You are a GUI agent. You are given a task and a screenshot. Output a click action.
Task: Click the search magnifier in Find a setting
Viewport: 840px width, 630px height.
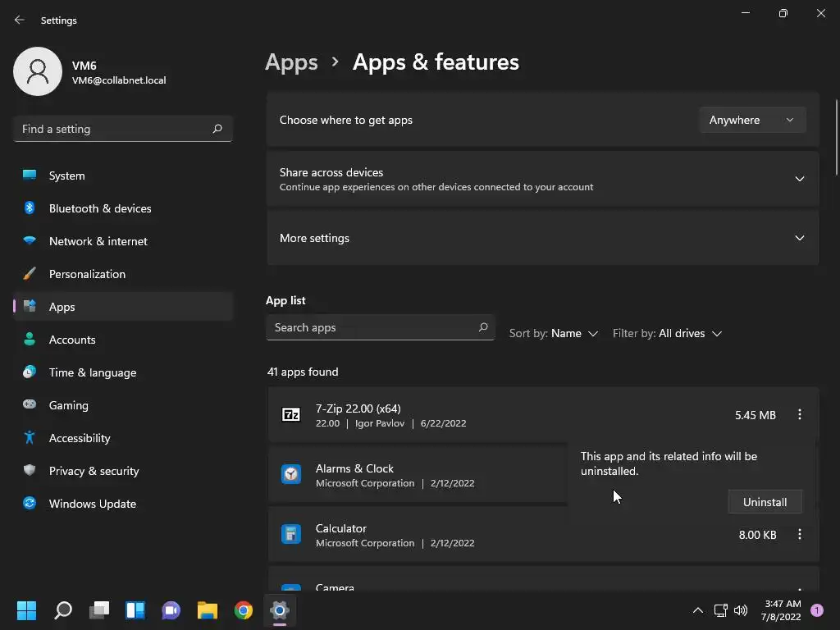tap(217, 129)
